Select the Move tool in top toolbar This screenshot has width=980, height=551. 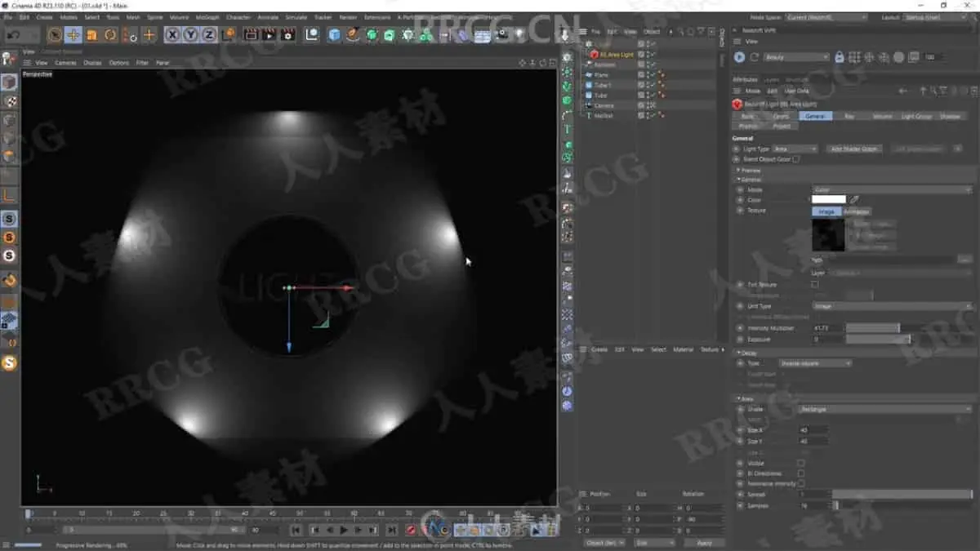click(73, 35)
